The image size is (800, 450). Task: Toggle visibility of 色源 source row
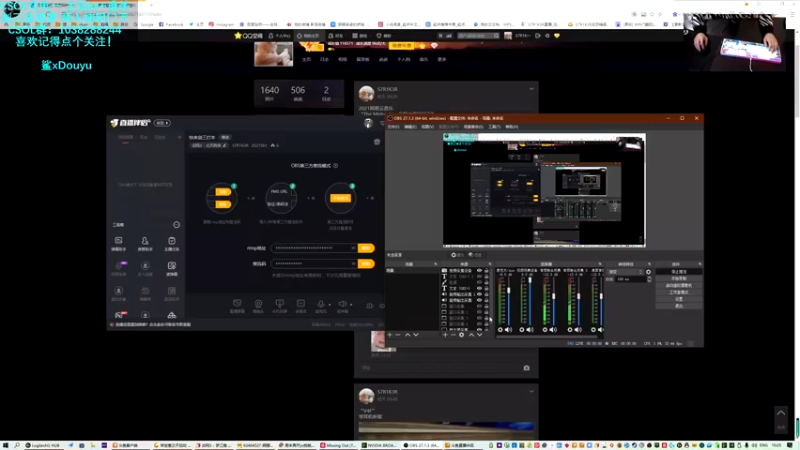click(x=479, y=282)
